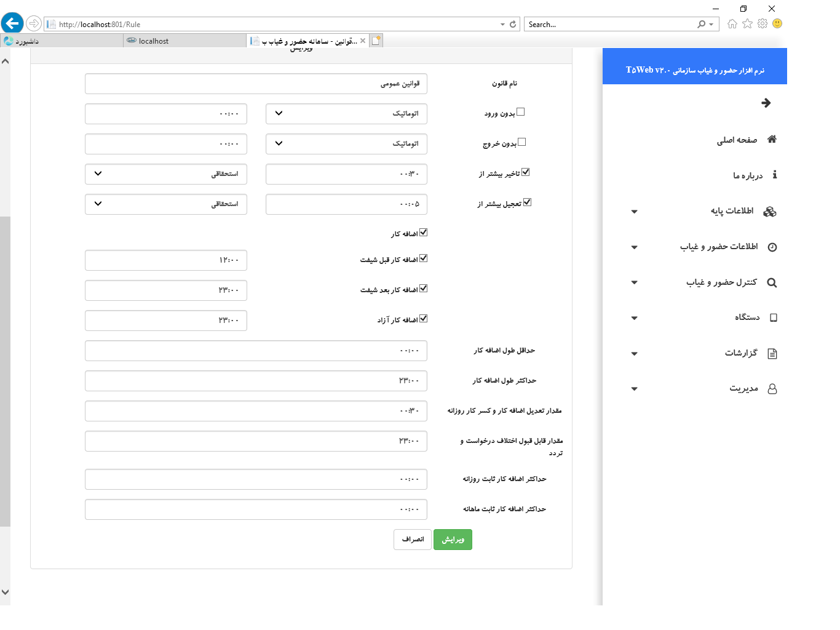Viewport: 840px width, 630px height.
Task: Open a new tab with the blank tab button
Action: tap(376, 41)
